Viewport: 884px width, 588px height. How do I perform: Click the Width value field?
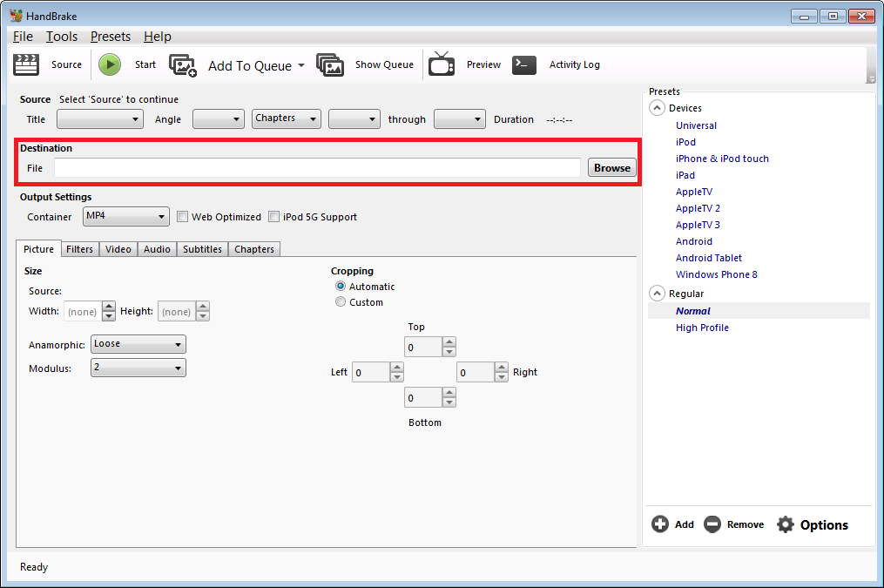pyautogui.click(x=83, y=311)
